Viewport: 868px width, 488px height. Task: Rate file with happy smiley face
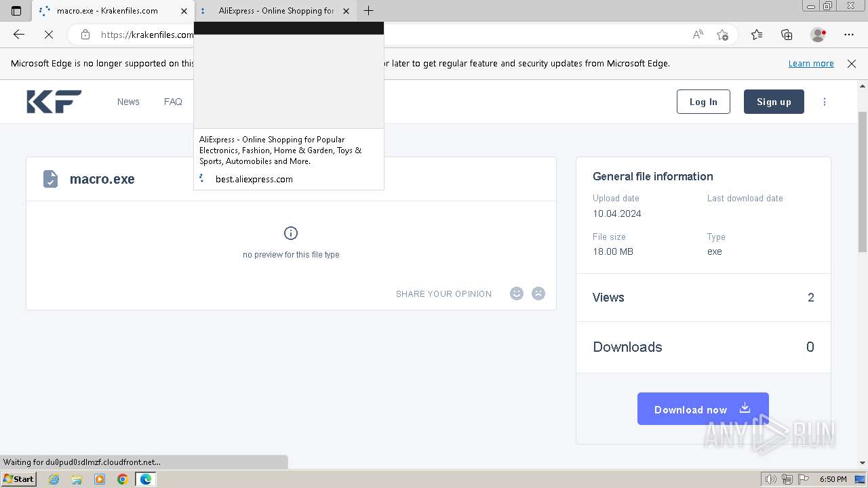tap(517, 293)
